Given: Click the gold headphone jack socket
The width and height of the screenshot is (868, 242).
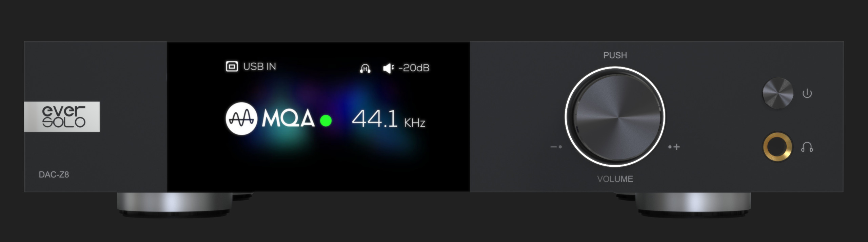Looking at the screenshot, I should (778, 147).
